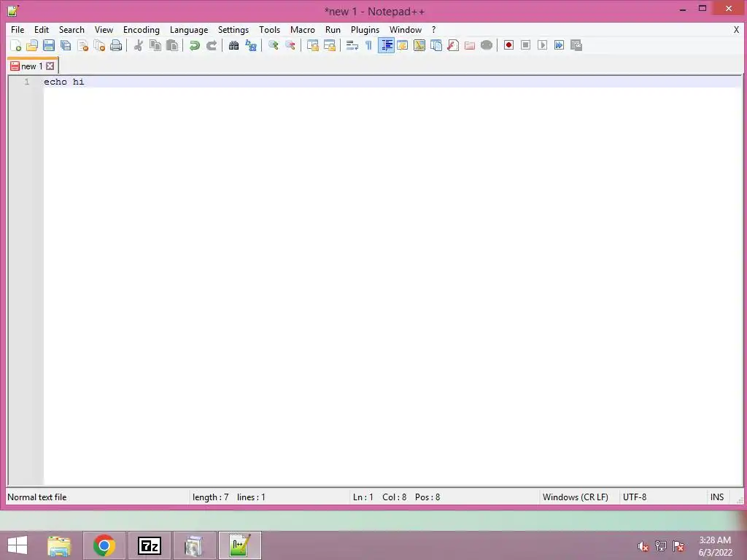Open the Document List toolbar icon
Image resolution: width=747 pixels, height=560 pixels.
436,45
